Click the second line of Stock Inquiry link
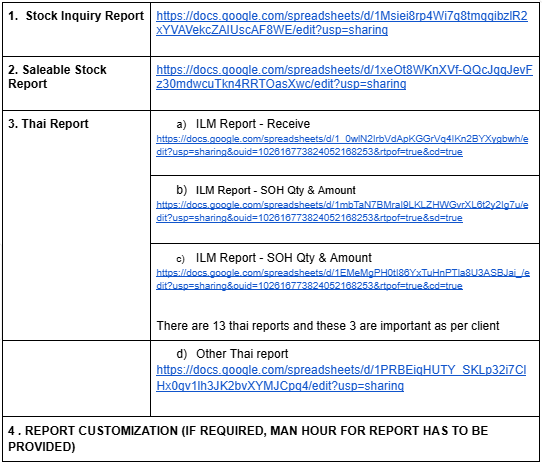 [x=272, y=30]
